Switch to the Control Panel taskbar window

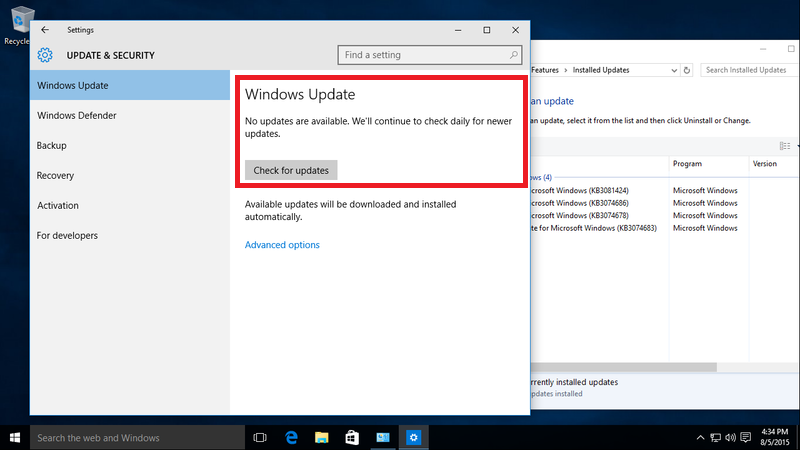(383, 438)
